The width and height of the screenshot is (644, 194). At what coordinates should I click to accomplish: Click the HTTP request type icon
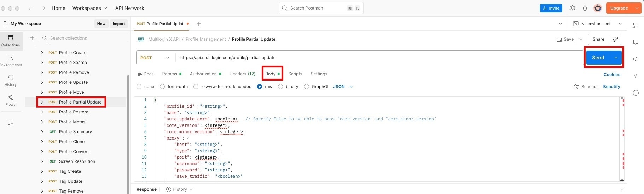click(141, 39)
